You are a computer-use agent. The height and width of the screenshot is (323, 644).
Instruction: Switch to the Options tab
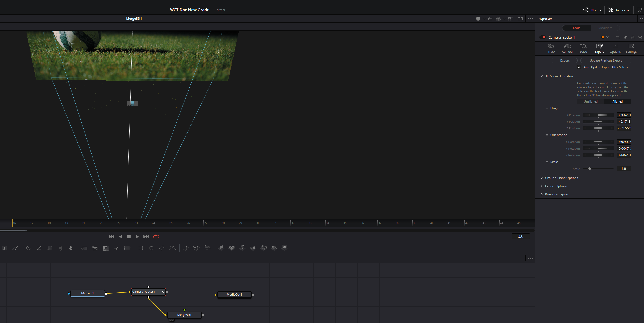[x=615, y=48]
